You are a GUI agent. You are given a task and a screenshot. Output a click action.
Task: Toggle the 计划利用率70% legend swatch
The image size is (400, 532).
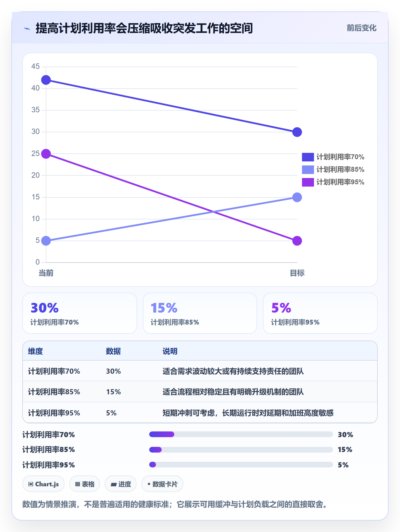pos(308,157)
